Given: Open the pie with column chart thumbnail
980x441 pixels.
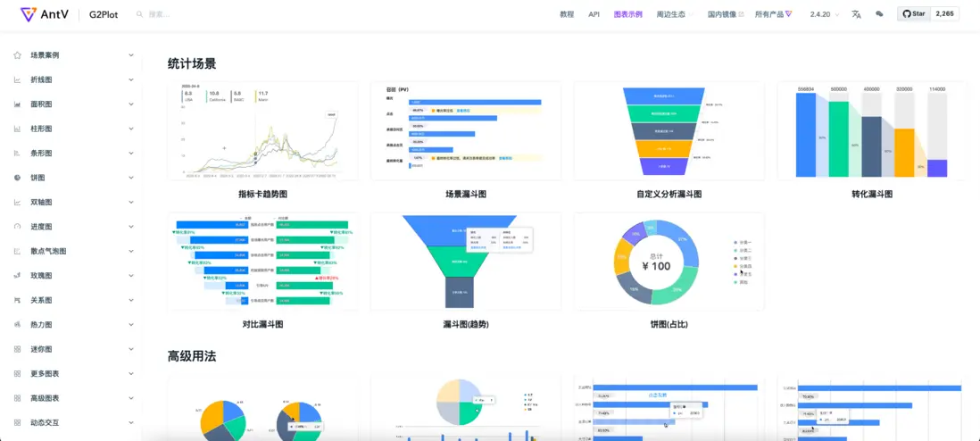Looking at the screenshot, I should click(x=466, y=409).
